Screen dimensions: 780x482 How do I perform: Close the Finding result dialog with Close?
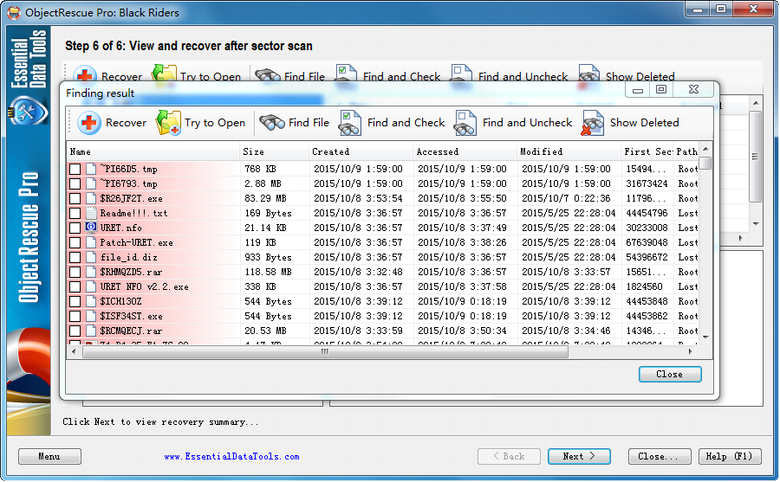669,374
